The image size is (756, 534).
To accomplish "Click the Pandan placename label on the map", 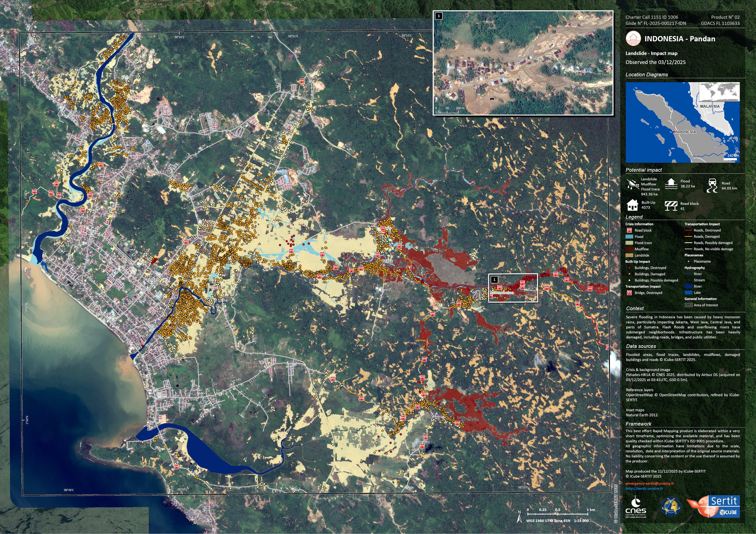I will click(151, 279).
